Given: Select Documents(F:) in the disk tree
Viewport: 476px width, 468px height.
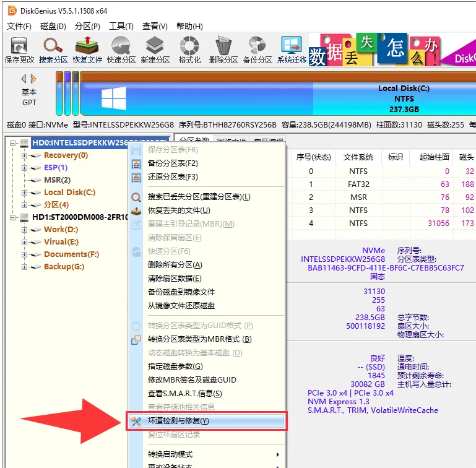Looking at the screenshot, I should tap(72, 254).
